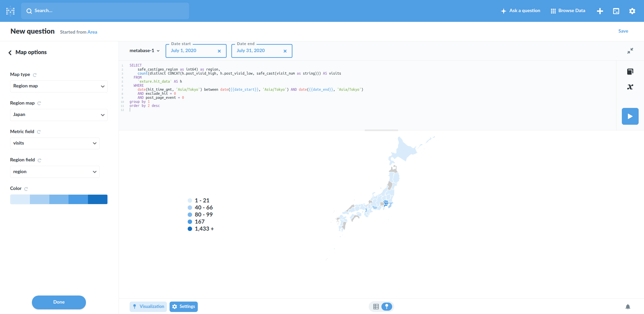The height and width of the screenshot is (314, 644).
Task: Open the data reference book panel
Action: pyautogui.click(x=630, y=71)
